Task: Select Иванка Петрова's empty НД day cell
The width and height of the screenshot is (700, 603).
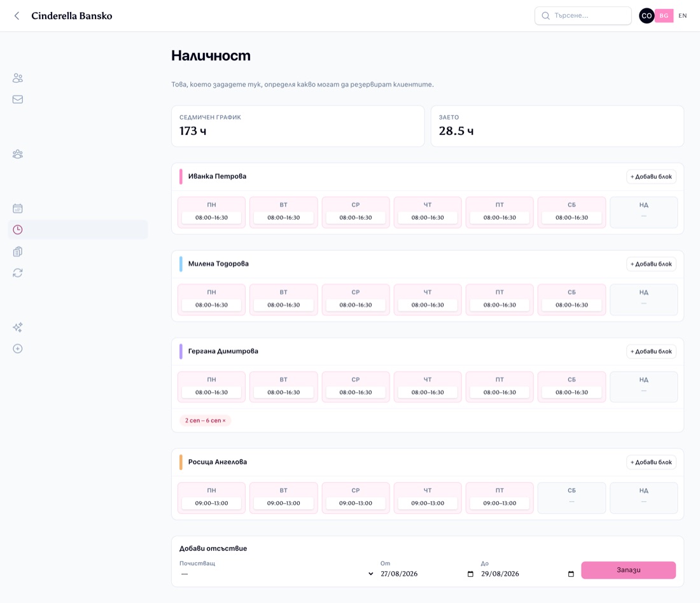Action: pos(643,213)
